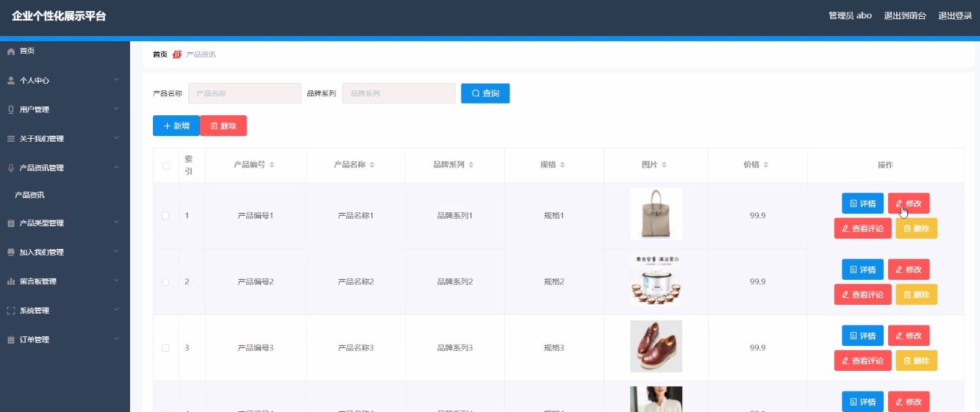Expand the 个人中心 menu chevron
Viewport: 980px width, 412px height.
click(x=116, y=79)
